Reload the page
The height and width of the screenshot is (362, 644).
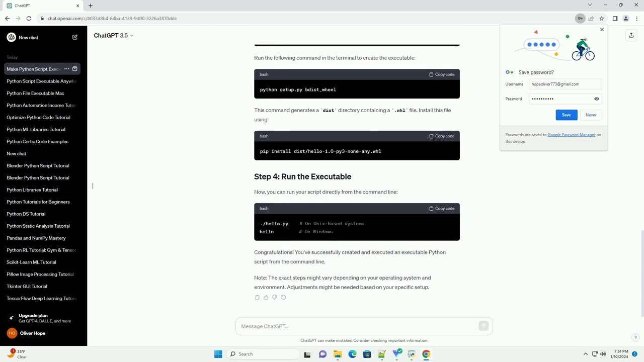[29, 19]
